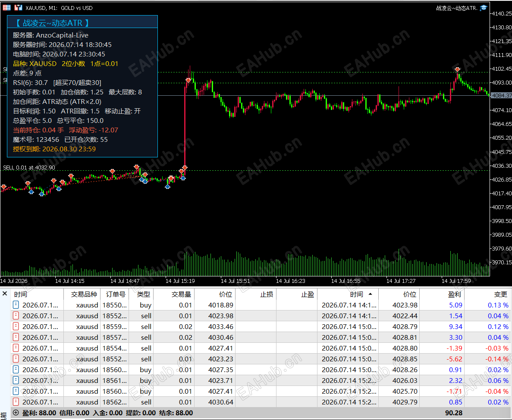This screenshot has height=420, width=512.
Task: Click the XAUUSD, M1: GOLD vs USD title
Action: (59, 8)
